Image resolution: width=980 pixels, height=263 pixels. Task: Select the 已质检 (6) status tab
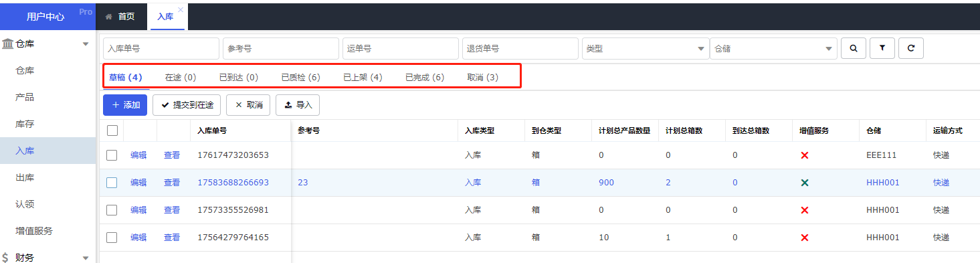pos(300,78)
